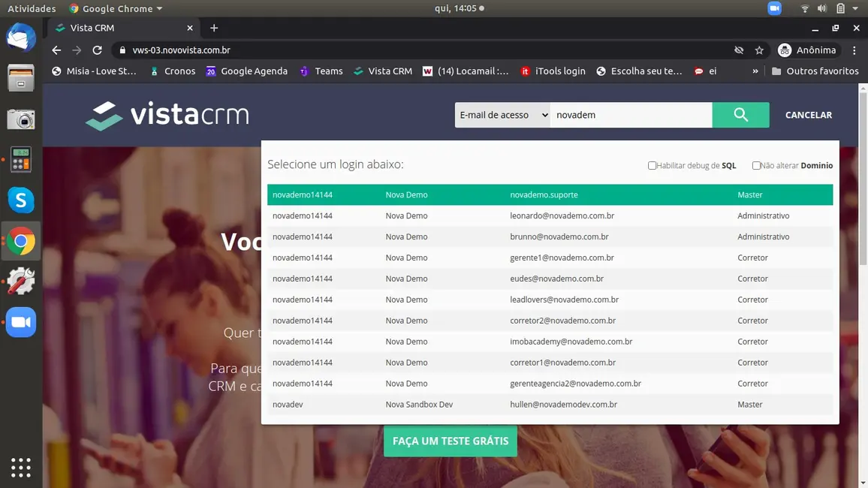
Task: Reload the page with the refresh icon
Action: [x=97, y=50]
